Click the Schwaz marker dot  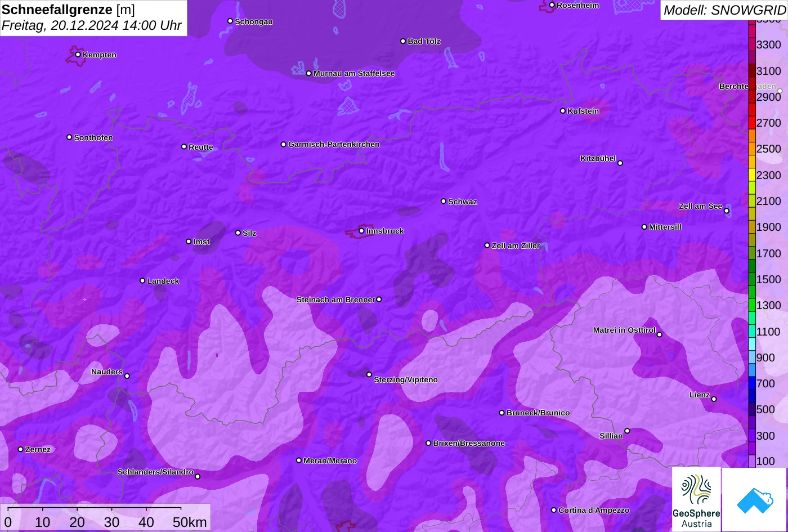[444, 201]
